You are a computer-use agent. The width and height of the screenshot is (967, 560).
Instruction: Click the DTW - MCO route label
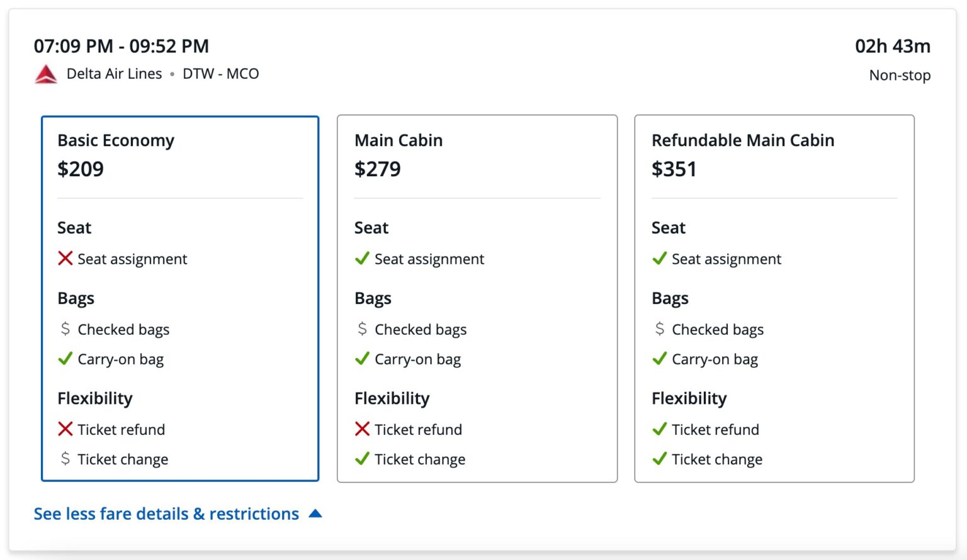pos(221,74)
